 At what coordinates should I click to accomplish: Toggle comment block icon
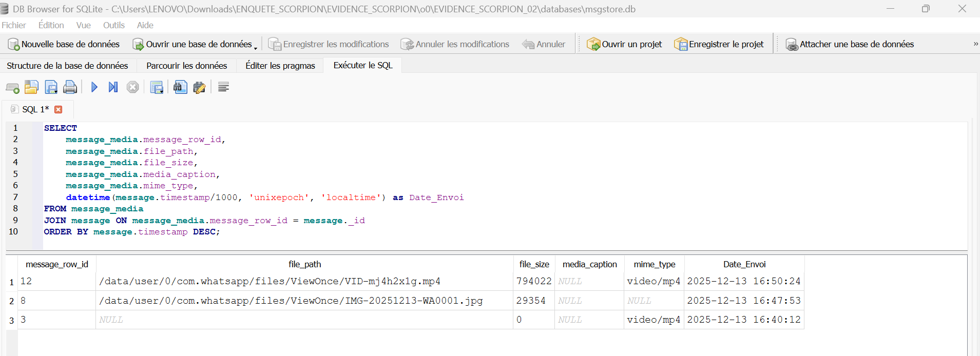point(223,87)
